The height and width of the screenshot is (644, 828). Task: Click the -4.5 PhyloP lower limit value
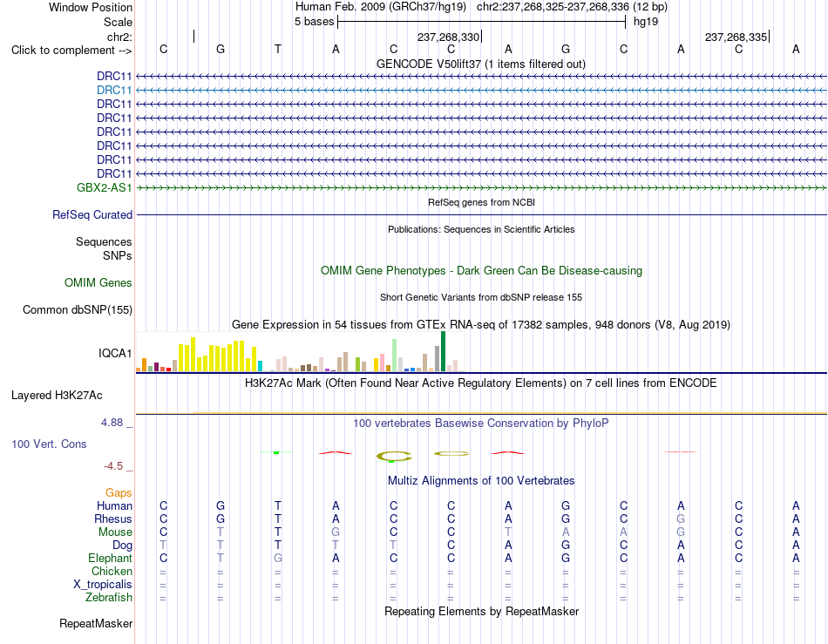[x=113, y=466]
